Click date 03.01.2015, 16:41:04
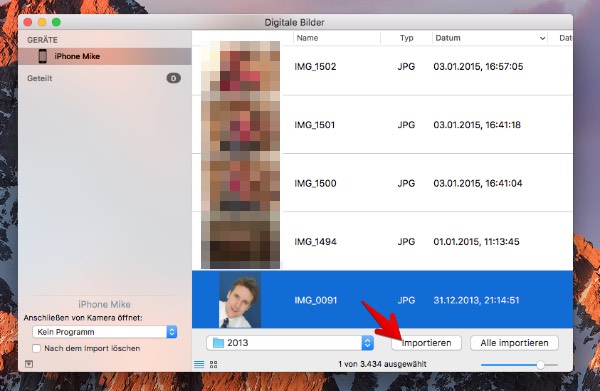Screen dimensions: 600x391 (478, 184)
